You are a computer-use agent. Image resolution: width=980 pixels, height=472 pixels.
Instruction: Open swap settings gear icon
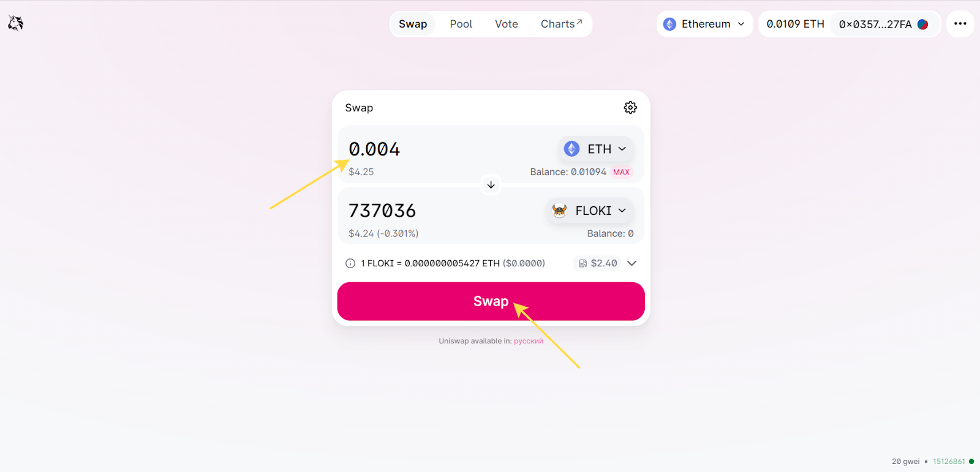point(630,108)
